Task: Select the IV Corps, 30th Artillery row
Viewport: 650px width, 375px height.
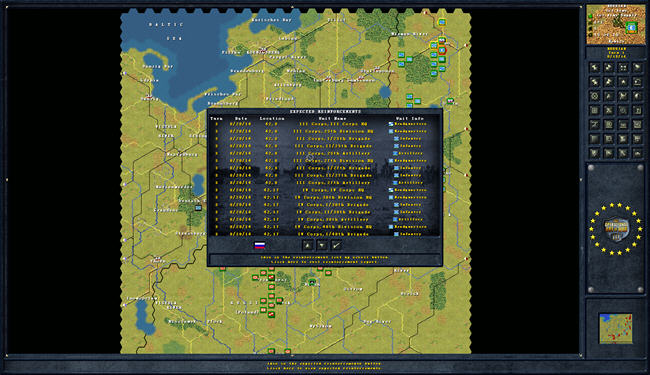Action: pos(325,220)
